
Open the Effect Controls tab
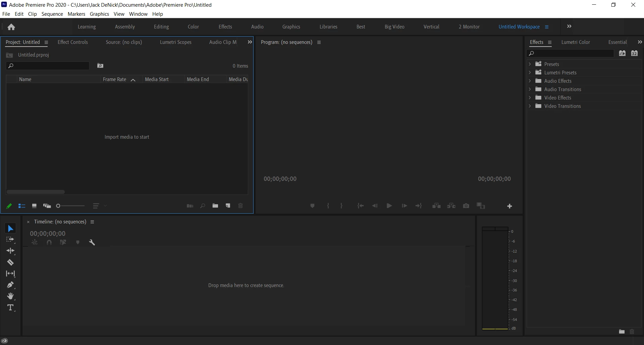tap(73, 42)
